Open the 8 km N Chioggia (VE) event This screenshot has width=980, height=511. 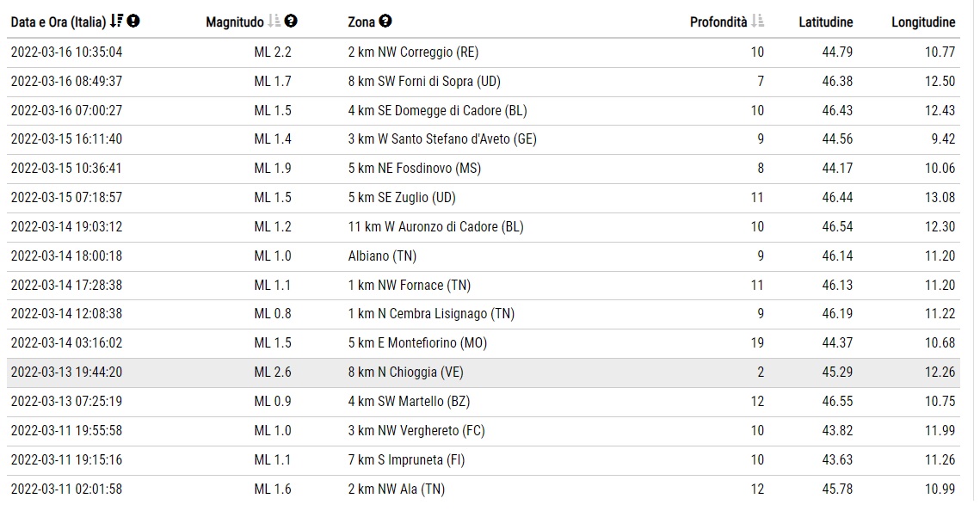484,372
